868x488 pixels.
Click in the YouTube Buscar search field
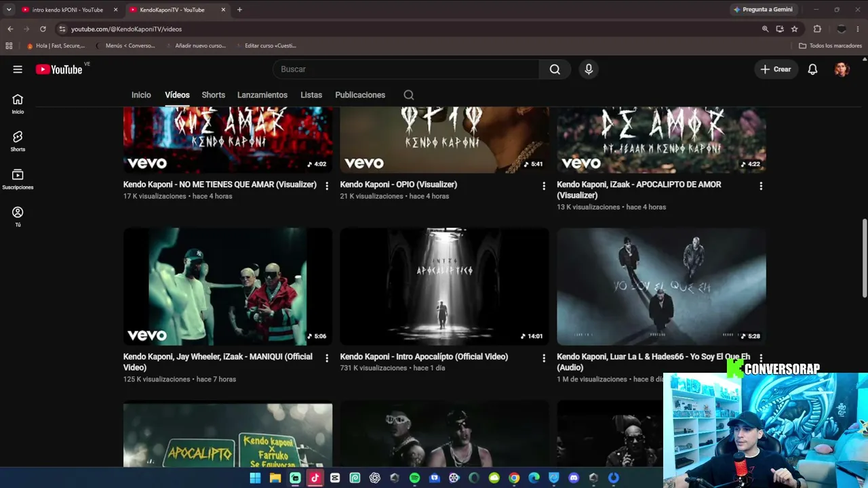[406, 69]
